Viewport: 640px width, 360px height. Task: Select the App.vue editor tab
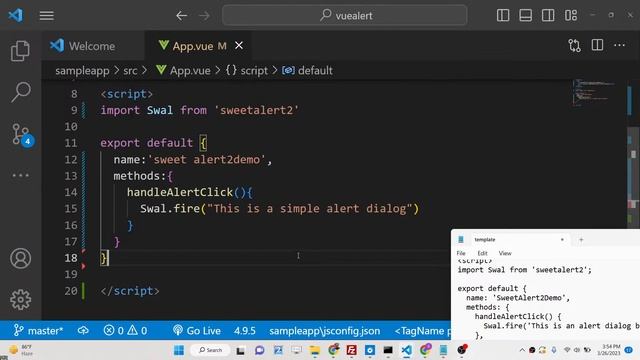(x=192, y=46)
